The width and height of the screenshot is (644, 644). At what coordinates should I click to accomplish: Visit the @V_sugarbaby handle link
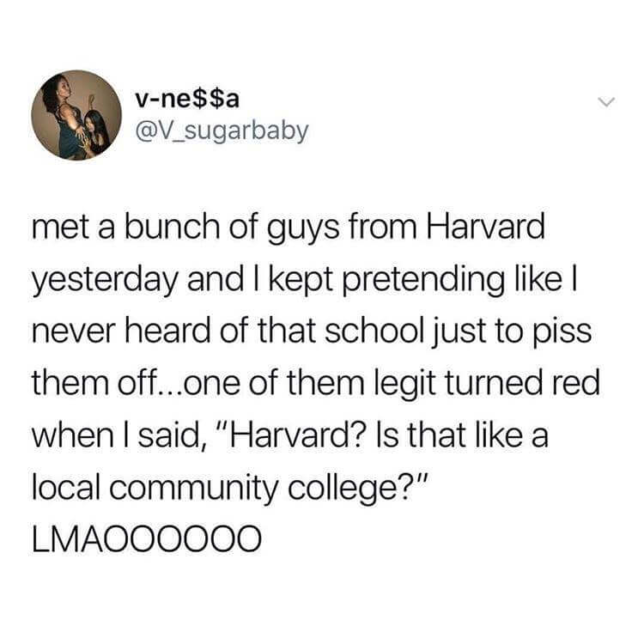coord(222,132)
